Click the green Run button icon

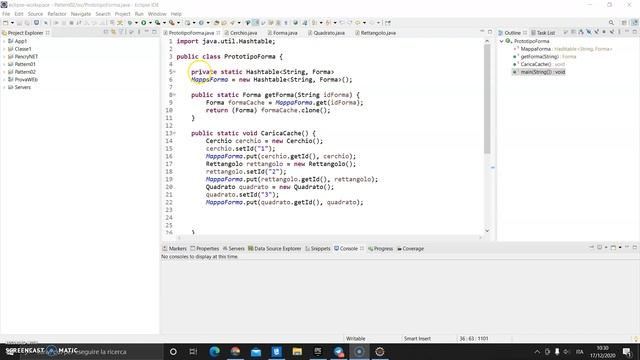click(144, 23)
